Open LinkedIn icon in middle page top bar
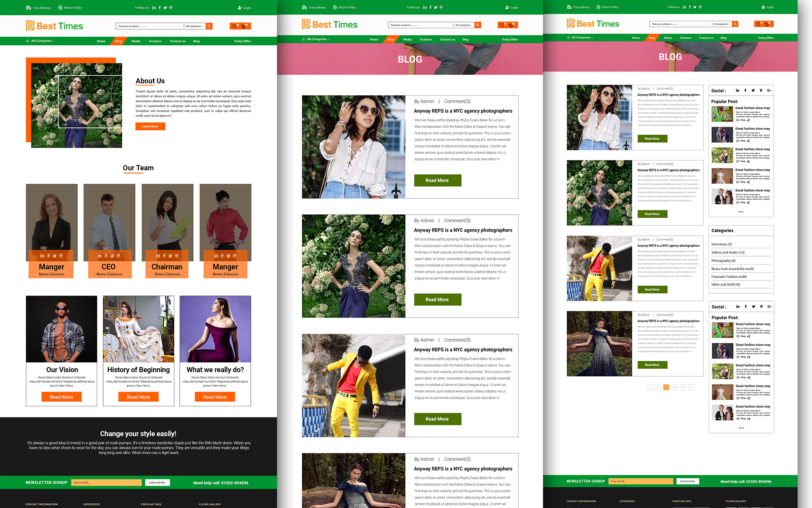This screenshot has width=812, height=508. pyautogui.click(x=425, y=7)
